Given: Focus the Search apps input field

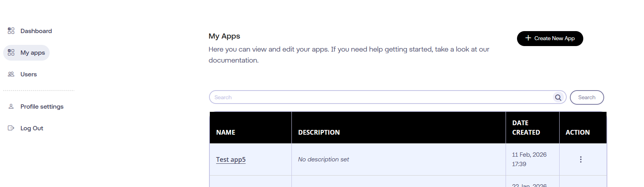Looking at the screenshot, I should click(381, 97).
